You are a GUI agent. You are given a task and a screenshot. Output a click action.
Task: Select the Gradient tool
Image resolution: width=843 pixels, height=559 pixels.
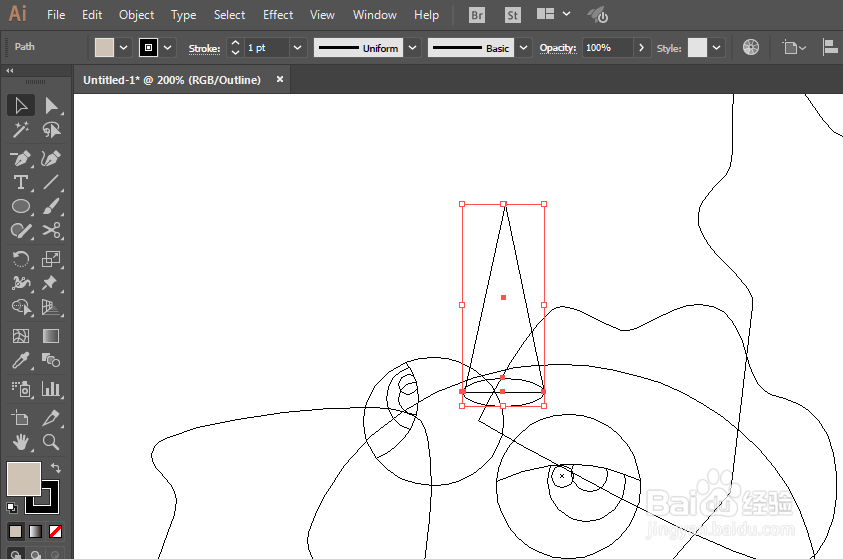pyautogui.click(x=51, y=336)
